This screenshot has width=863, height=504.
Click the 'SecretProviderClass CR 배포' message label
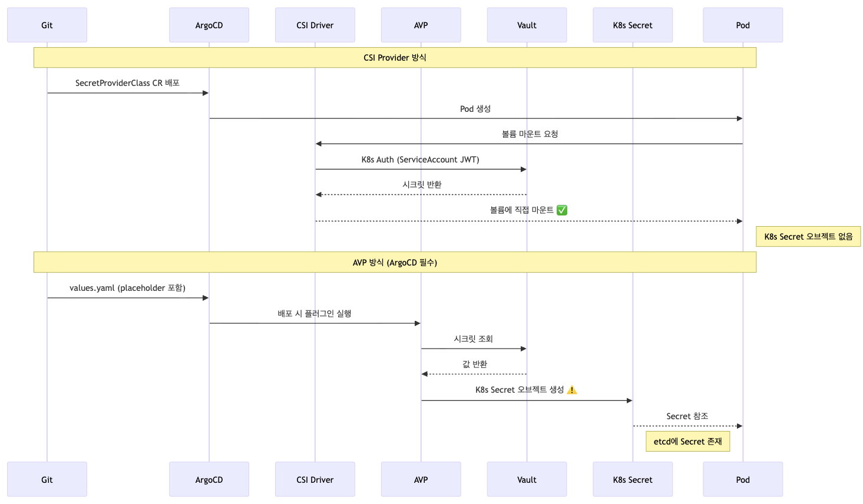[x=127, y=83]
